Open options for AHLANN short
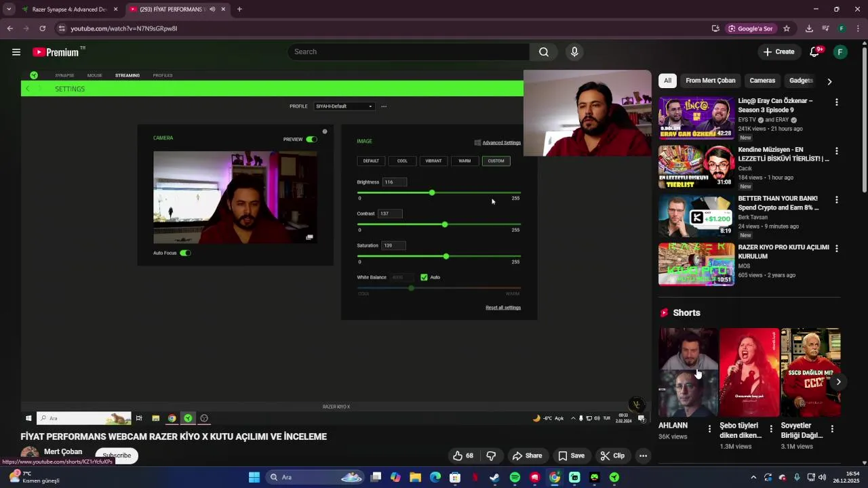The image size is (868, 488). tap(709, 429)
